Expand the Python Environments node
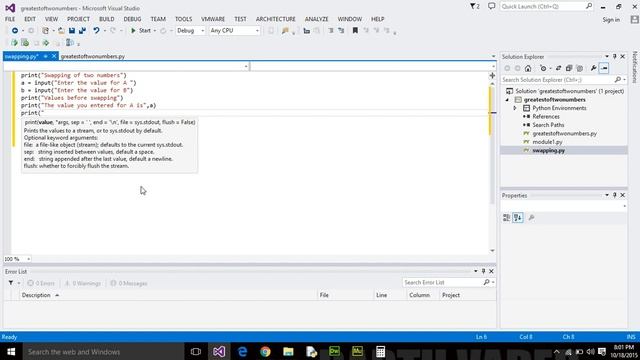The height and width of the screenshot is (360, 640). pyautogui.click(x=515, y=108)
